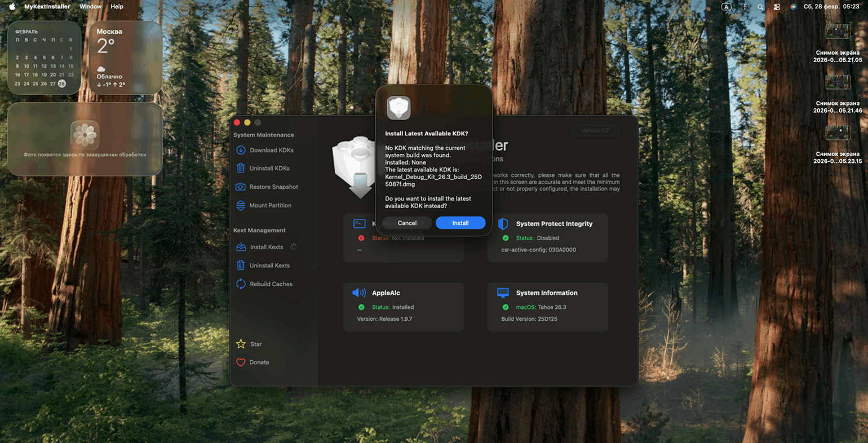Click the "Kernel_Debug_Kit_26.3_build_25D5087f.dmg" filename

tap(433, 180)
